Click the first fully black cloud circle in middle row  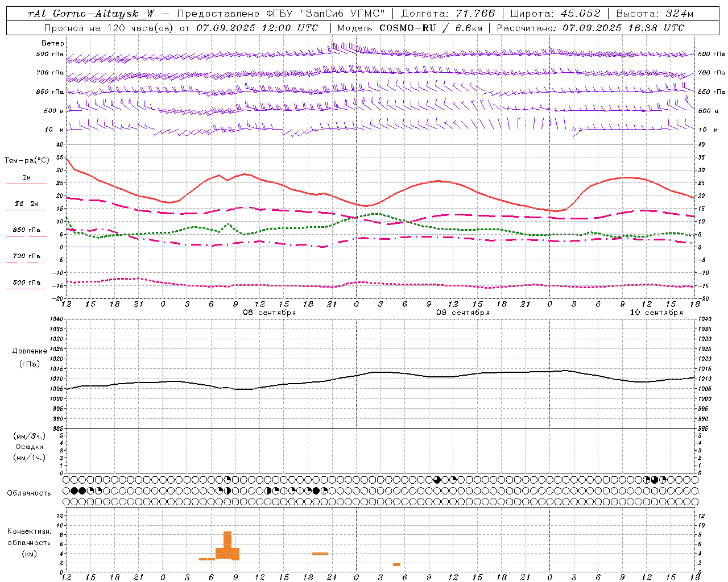(x=75, y=490)
